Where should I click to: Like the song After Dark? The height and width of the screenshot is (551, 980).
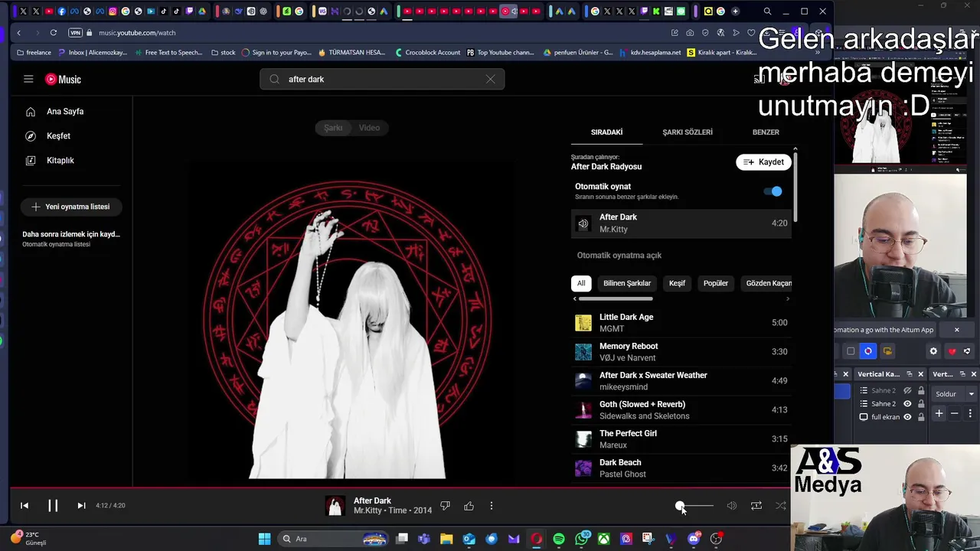pyautogui.click(x=469, y=506)
